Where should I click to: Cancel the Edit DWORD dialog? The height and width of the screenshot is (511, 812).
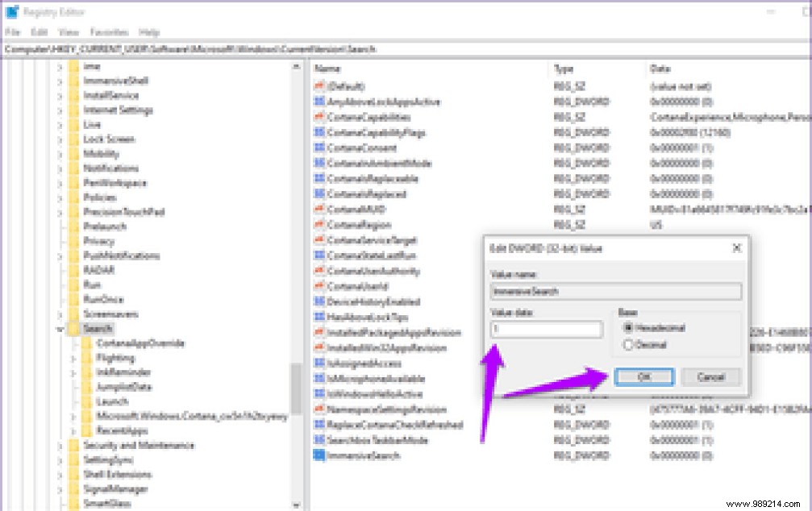click(x=710, y=376)
